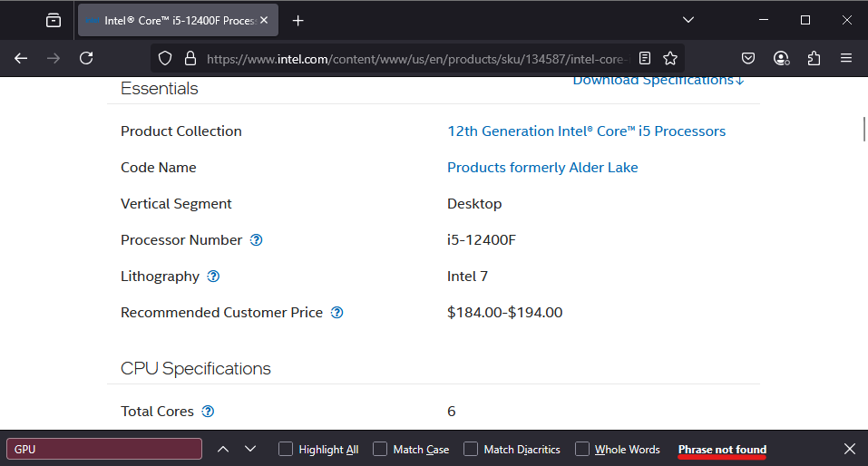This screenshot has height=466, width=868.
Task: Jump to next match with down chevron
Action: [250, 449]
